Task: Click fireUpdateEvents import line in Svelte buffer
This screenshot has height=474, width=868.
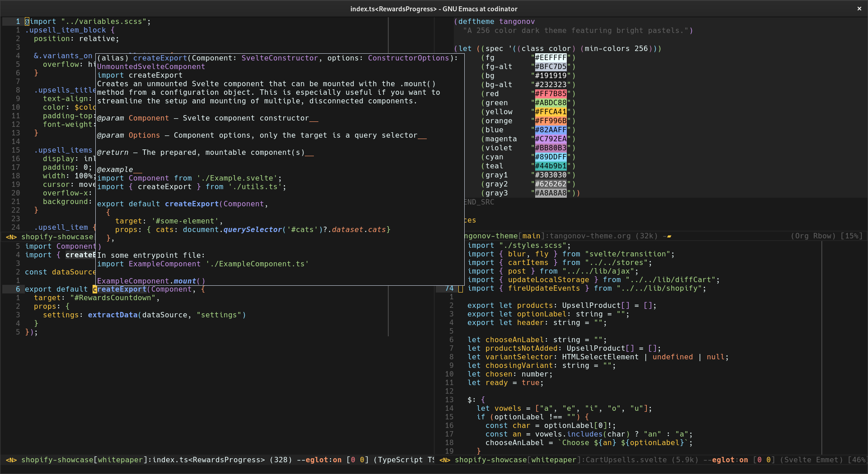Action: point(587,288)
